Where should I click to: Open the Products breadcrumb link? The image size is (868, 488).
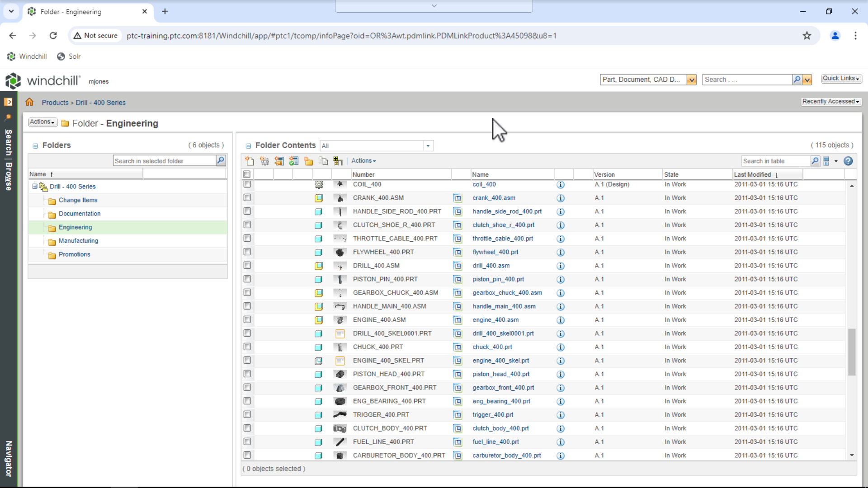click(x=55, y=103)
